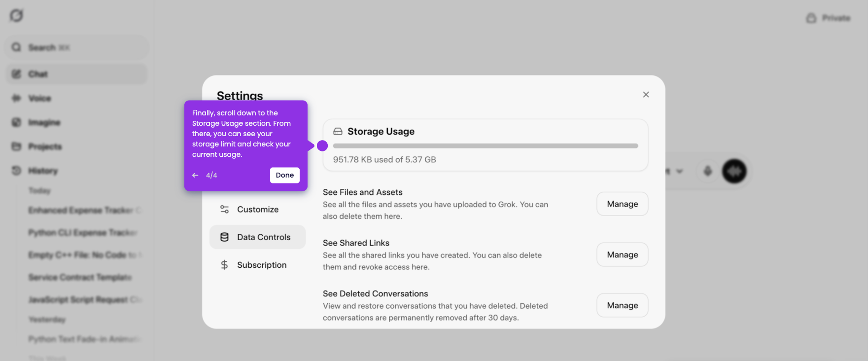The image size is (868, 361).
Task: Click the 'See Files and Assets' heading
Action: (x=363, y=192)
